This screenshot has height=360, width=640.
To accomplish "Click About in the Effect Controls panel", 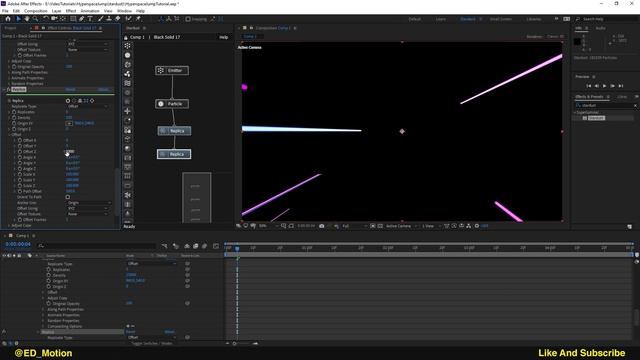I will pos(103,89).
